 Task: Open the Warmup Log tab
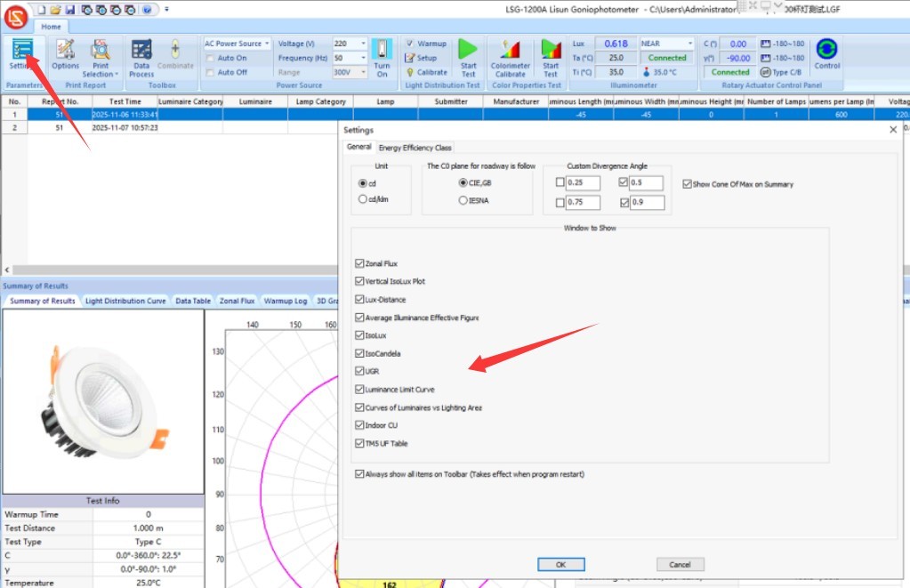285,302
